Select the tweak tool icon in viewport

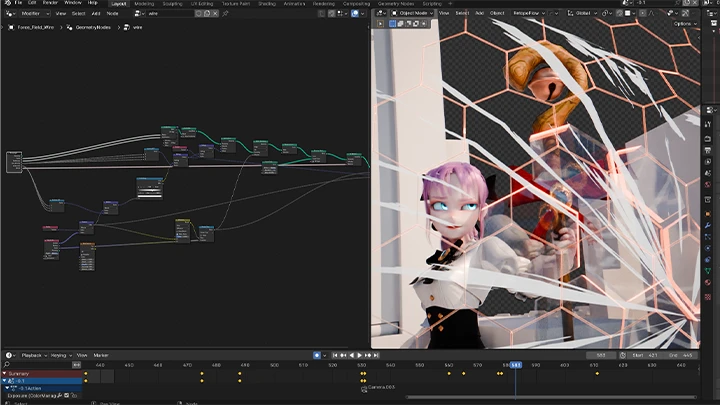coord(380,23)
